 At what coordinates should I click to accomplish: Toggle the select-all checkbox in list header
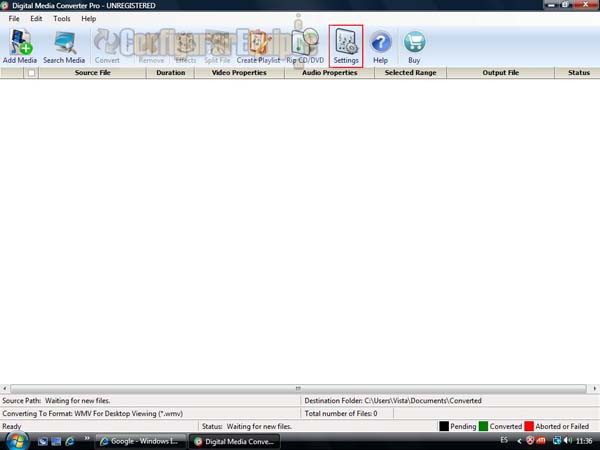31,73
